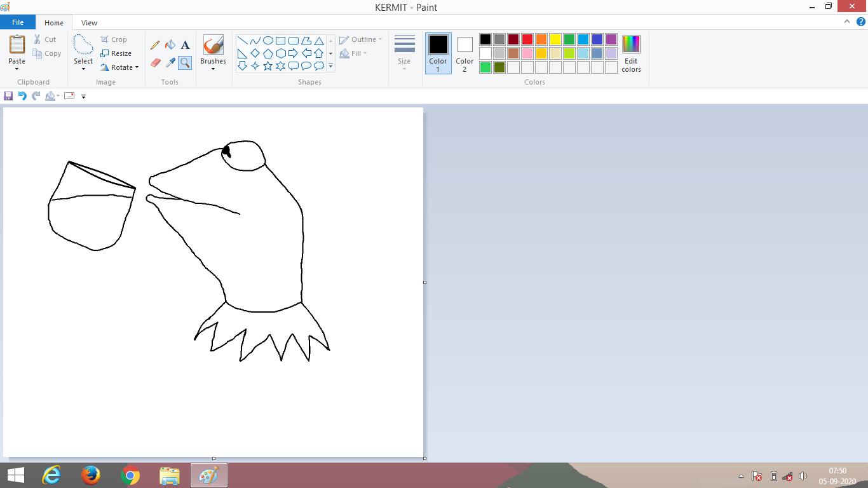Click the Crop button
Viewport: 868px width, 488px height.
point(114,39)
